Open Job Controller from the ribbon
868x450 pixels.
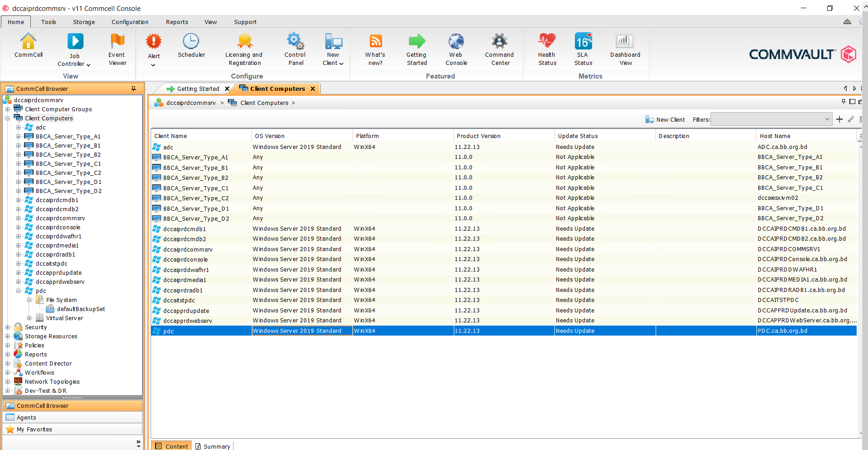tap(74, 50)
